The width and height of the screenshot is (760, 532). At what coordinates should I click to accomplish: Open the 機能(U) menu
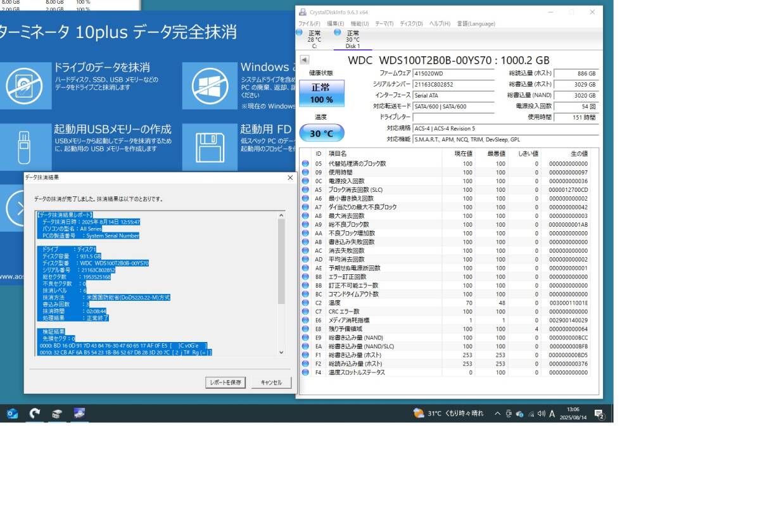360,23
